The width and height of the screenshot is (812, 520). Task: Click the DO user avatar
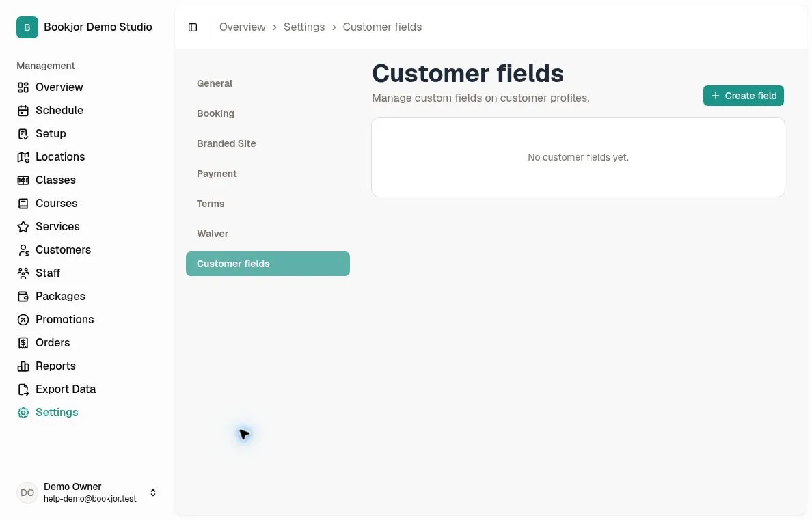pos(27,493)
